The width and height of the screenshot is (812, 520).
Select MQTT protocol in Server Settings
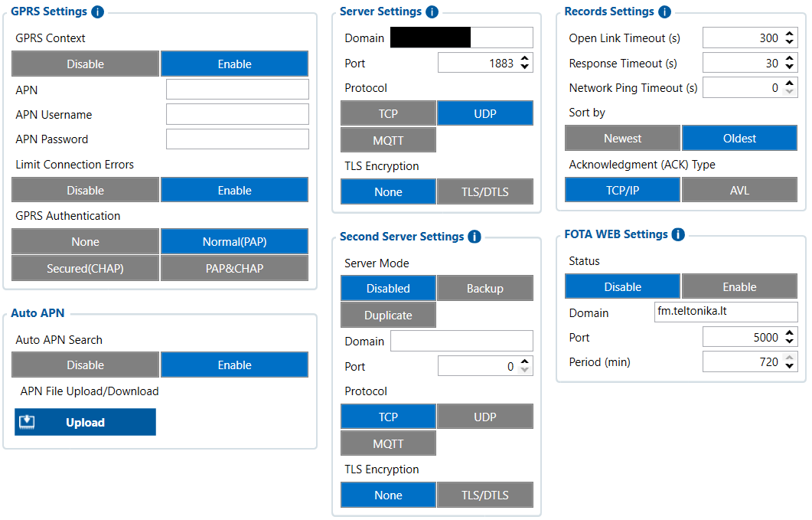tap(388, 140)
